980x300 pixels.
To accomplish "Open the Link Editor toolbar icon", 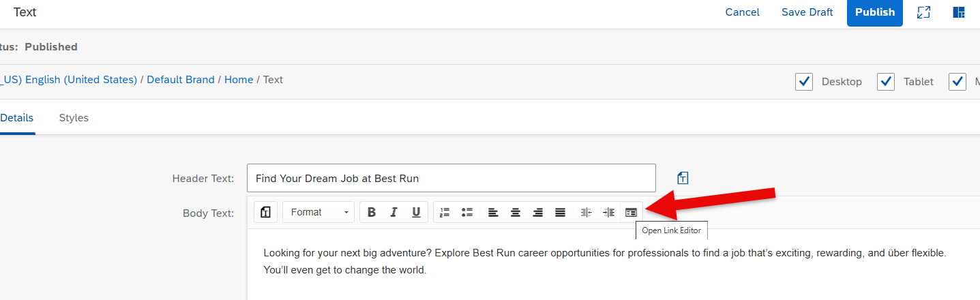I will pos(631,212).
